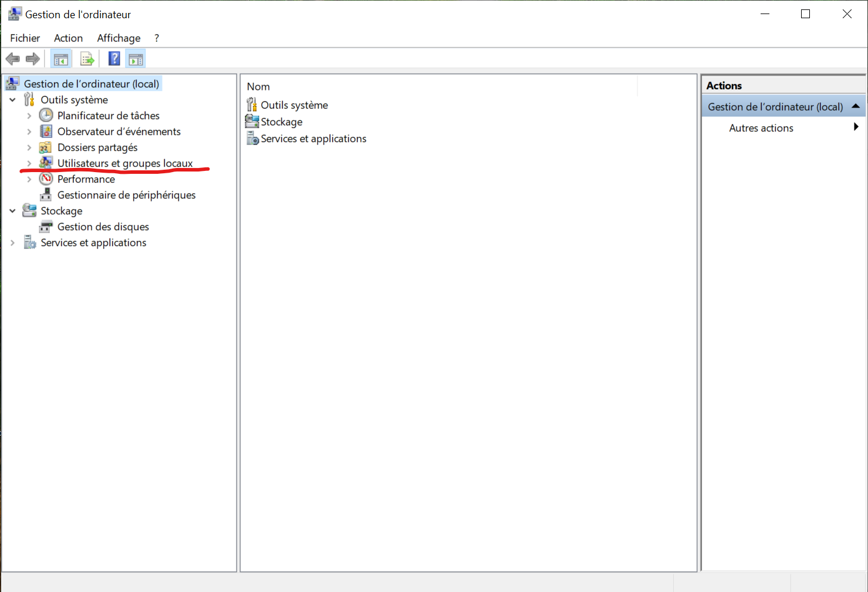Select Outils système label in the tree

[75, 100]
